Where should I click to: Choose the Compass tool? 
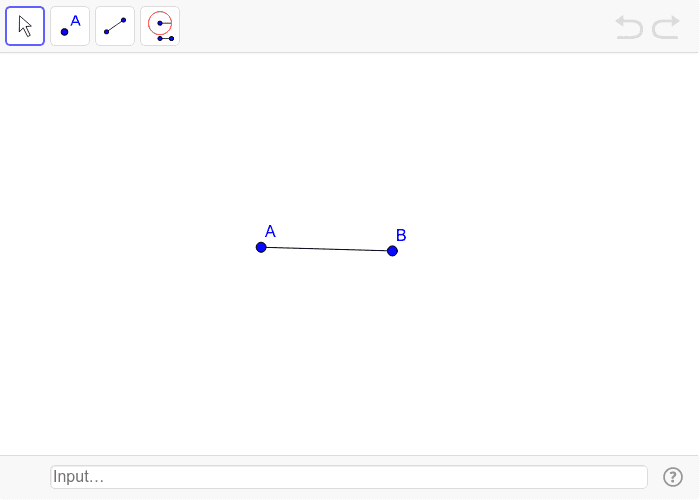[x=160, y=26]
